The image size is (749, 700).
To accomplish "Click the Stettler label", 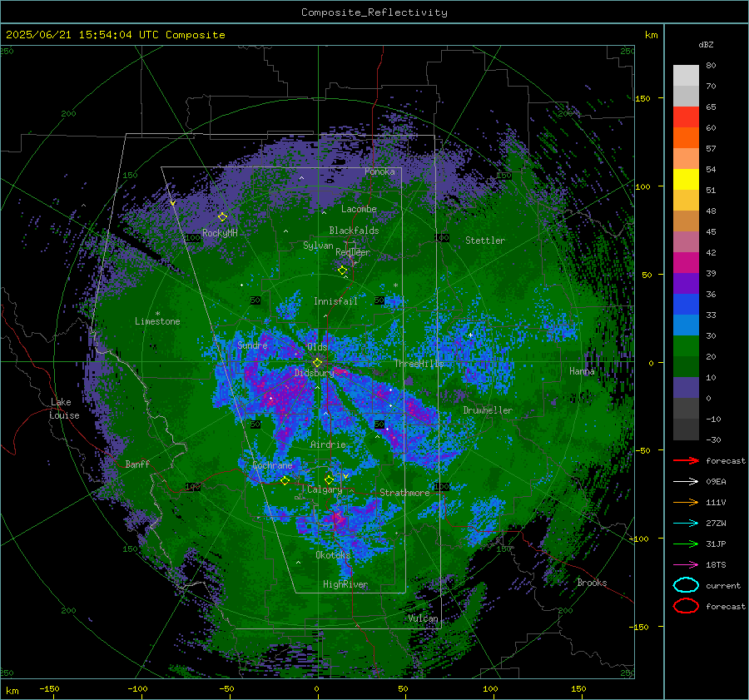I will pyautogui.click(x=485, y=241).
